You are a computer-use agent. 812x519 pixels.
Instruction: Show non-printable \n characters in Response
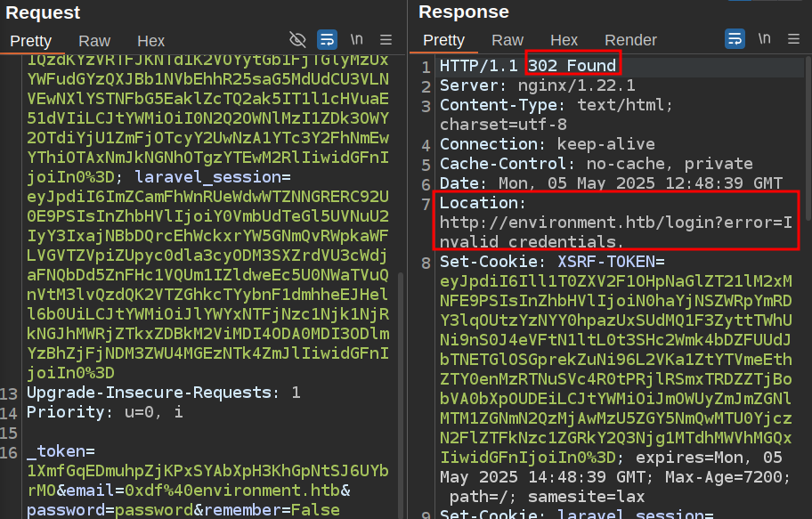[x=765, y=39]
